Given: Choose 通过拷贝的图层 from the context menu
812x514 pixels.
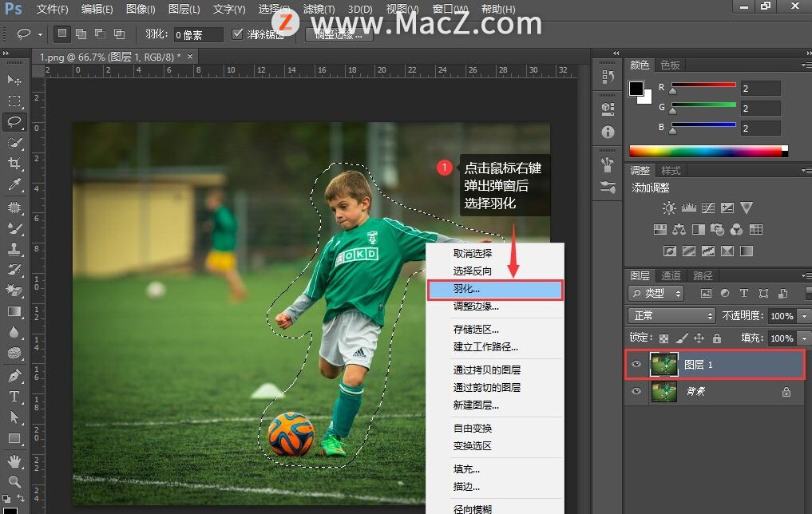Looking at the screenshot, I should click(x=495, y=370).
